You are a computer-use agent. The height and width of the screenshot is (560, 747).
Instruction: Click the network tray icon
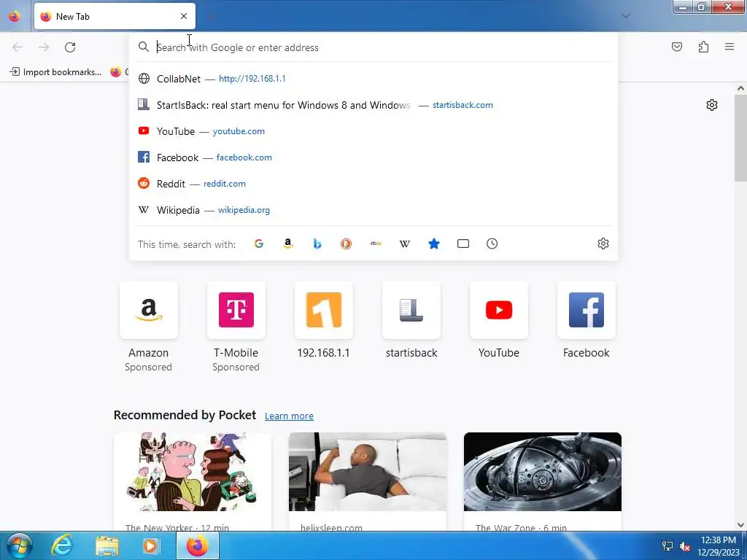tap(667, 547)
